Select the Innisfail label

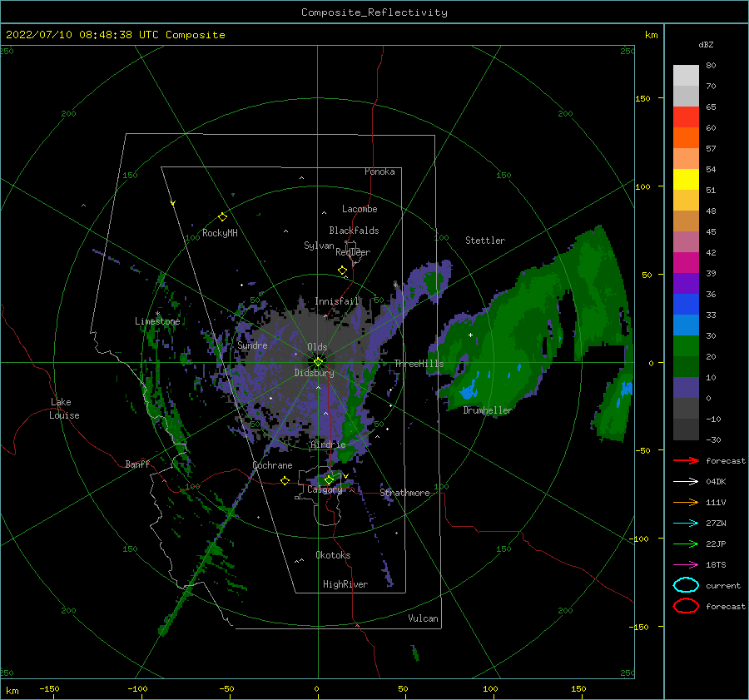[x=336, y=301]
